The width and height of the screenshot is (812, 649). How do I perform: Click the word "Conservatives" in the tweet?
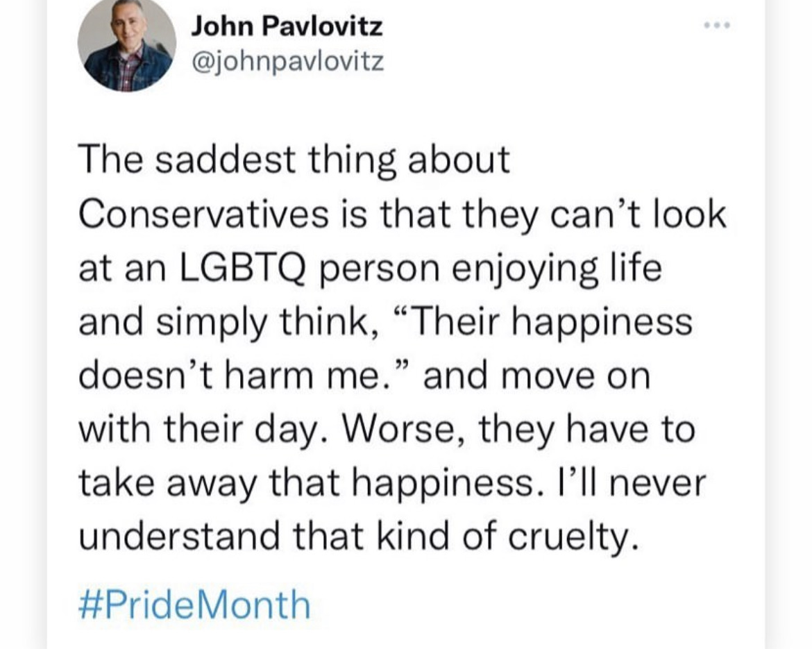tap(203, 214)
